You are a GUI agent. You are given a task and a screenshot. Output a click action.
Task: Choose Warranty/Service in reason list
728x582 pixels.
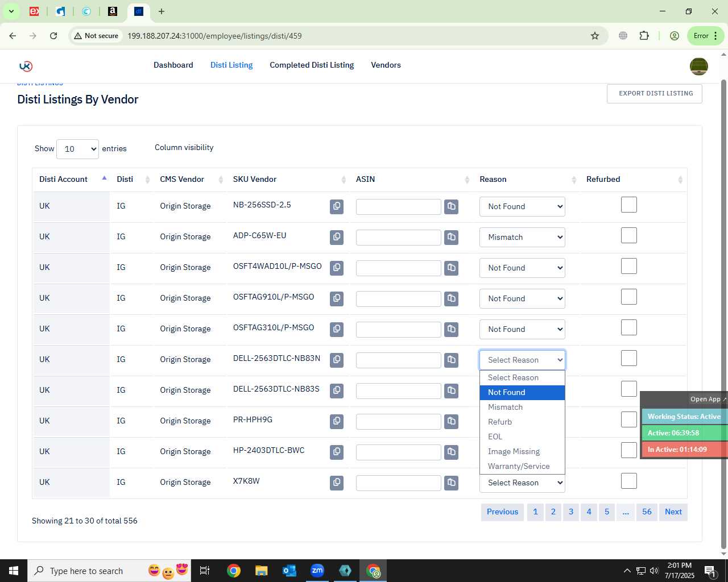[522, 466]
